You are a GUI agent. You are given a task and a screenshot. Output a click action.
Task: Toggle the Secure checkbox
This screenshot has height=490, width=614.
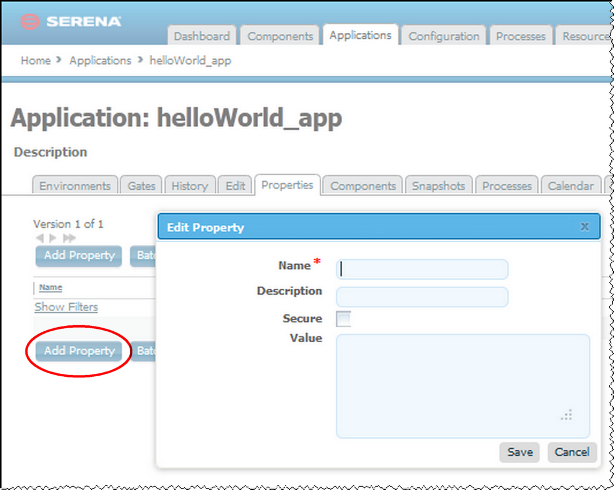click(343, 319)
